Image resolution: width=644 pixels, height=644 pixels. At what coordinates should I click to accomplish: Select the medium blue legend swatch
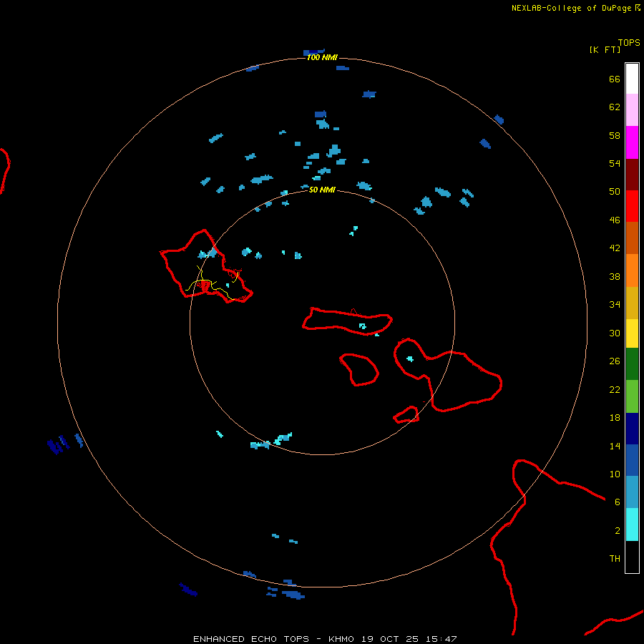(x=632, y=460)
